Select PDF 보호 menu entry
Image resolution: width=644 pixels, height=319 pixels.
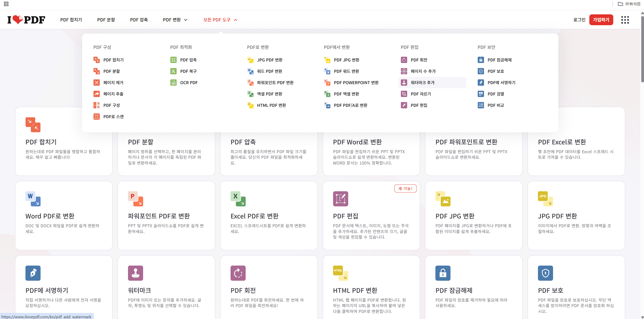tap(491, 71)
